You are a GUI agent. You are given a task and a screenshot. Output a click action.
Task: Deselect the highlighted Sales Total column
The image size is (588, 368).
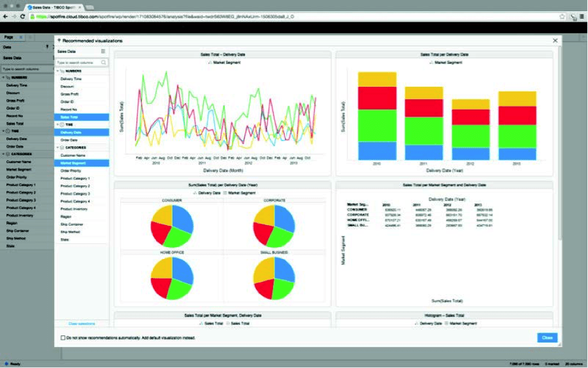coord(81,117)
